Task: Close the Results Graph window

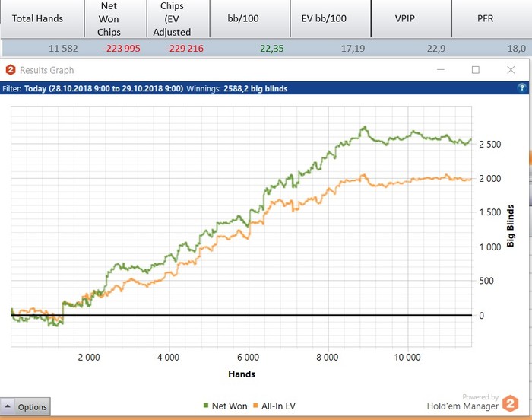Action: pyautogui.click(x=511, y=70)
